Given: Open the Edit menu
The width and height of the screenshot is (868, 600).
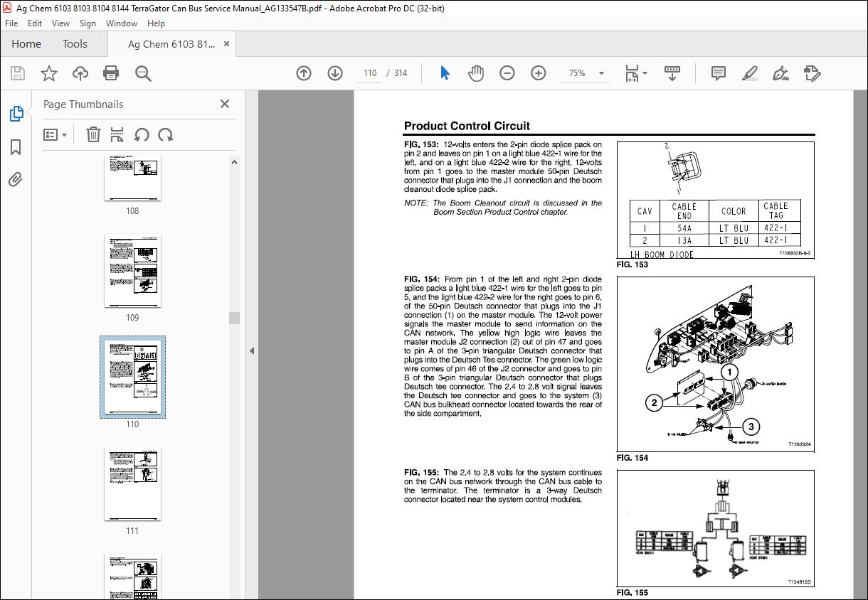Looking at the screenshot, I should pyautogui.click(x=35, y=23).
